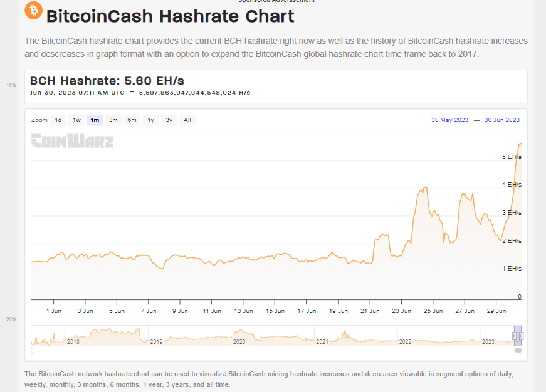Click the navigator scrollbar thumb at far right
This screenshot has height=392, width=546.
(x=518, y=350)
